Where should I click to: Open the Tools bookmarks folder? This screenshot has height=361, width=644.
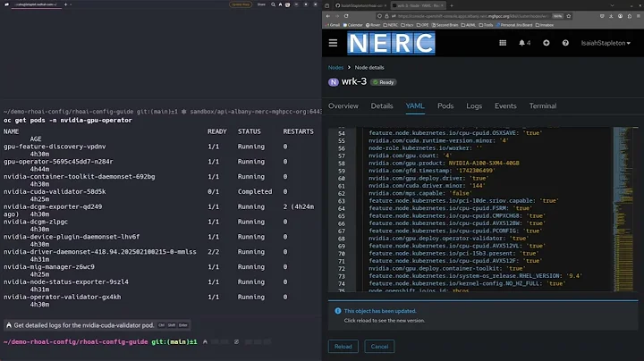coord(486,25)
